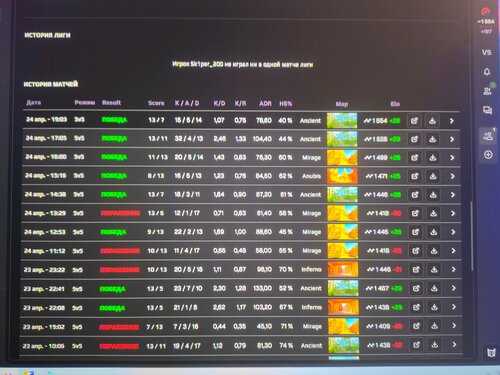This screenshot has width=500, height=375.
Task: Open match room for 23 апр. 22:41 row
Action: click(416, 288)
